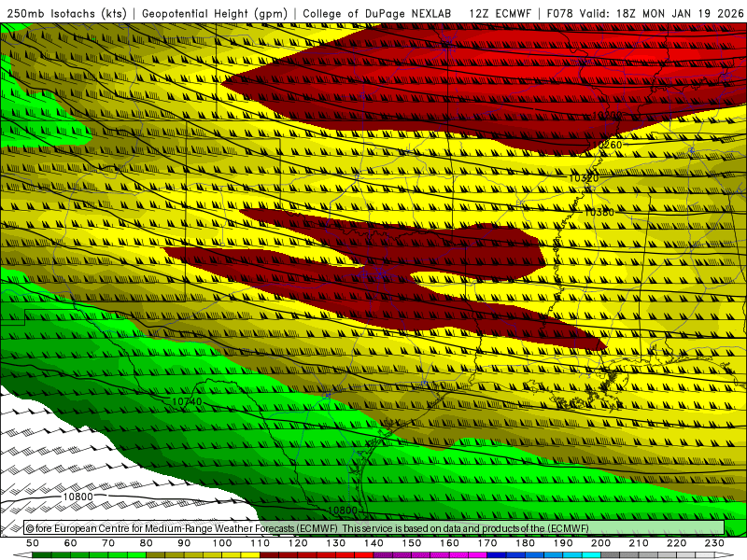747x560 pixels.
Task: Click the 10800 label beside the white area
Action: (x=78, y=497)
